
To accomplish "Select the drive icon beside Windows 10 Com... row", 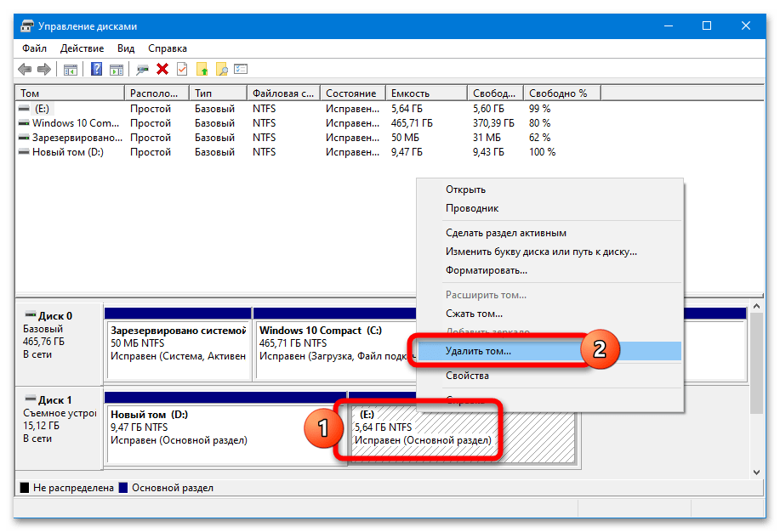I will pos(23,123).
